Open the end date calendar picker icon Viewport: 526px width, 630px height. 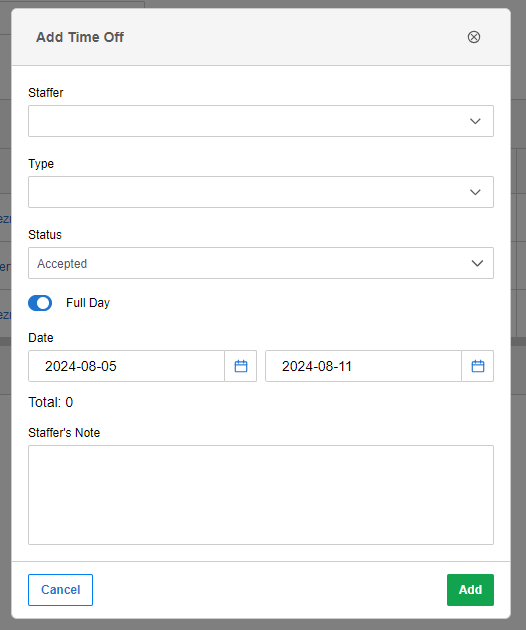pos(477,366)
